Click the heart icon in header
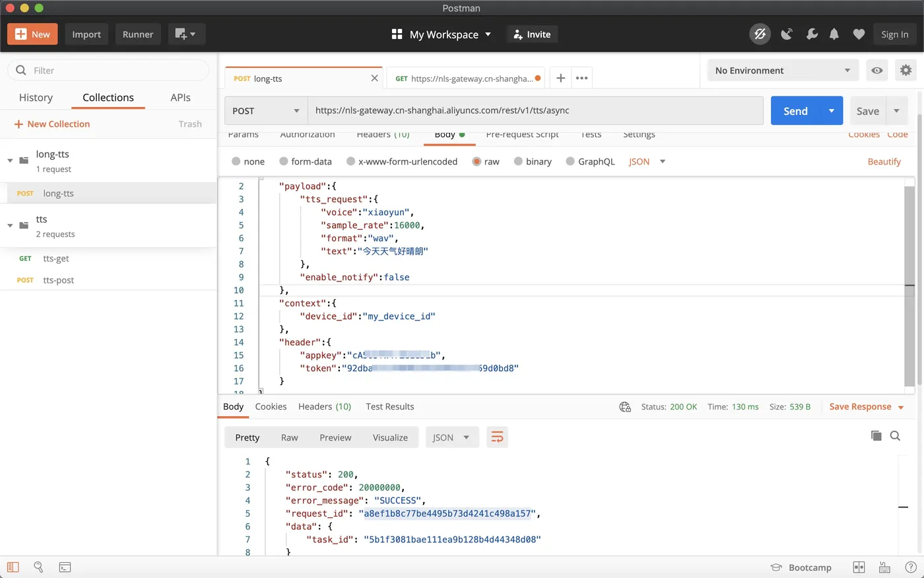Image resolution: width=924 pixels, height=578 pixels. 859,34
